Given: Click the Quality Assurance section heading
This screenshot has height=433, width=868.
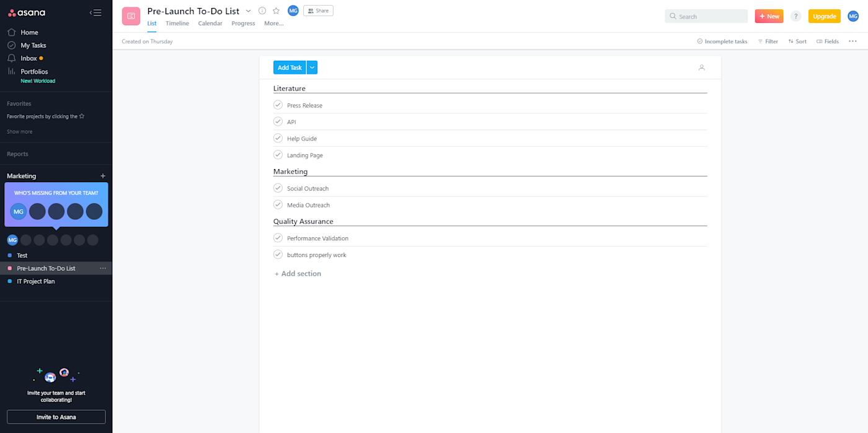Looking at the screenshot, I should (x=303, y=221).
